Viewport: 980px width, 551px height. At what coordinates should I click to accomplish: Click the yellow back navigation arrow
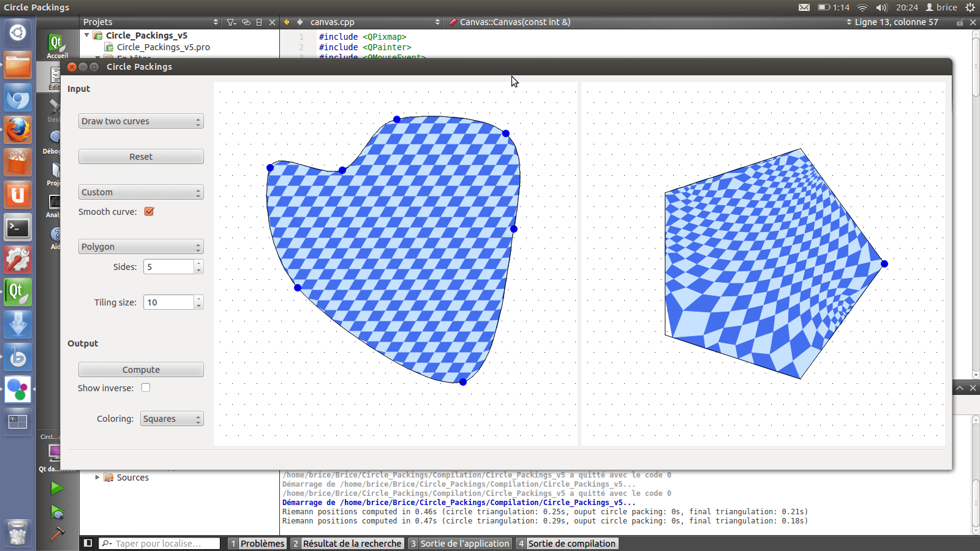287,22
